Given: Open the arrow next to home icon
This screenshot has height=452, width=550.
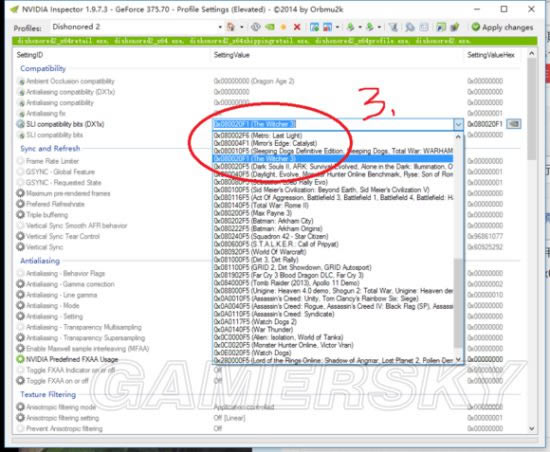Looking at the screenshot, I should click(x=242, y=27).
